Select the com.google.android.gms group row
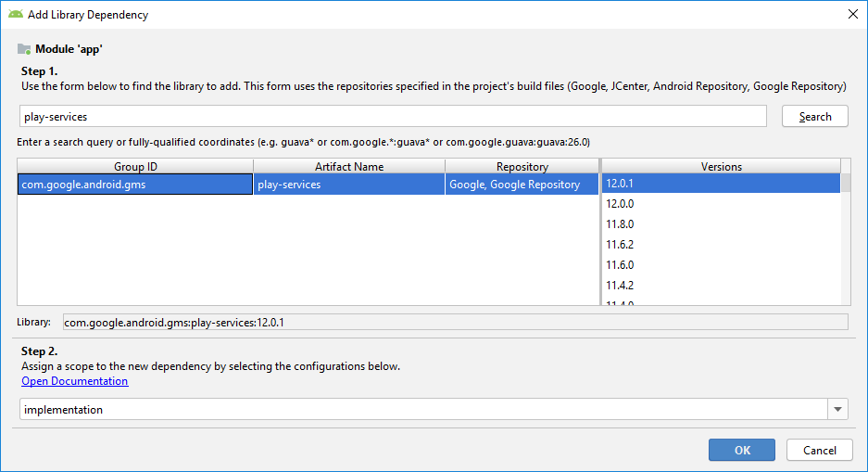This screenshot has height=472, width=868. click(134, 185)
